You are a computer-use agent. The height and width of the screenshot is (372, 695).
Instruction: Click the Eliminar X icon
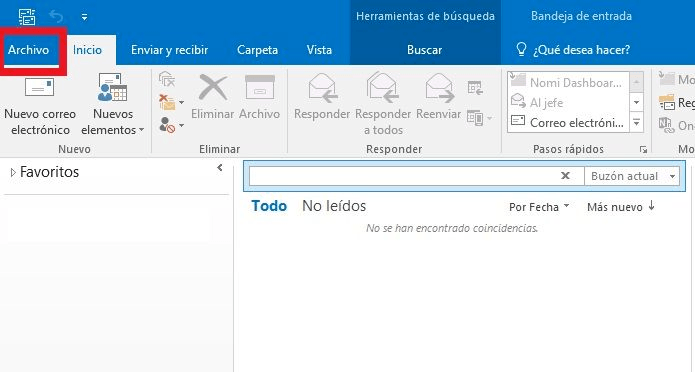[213, 87]
